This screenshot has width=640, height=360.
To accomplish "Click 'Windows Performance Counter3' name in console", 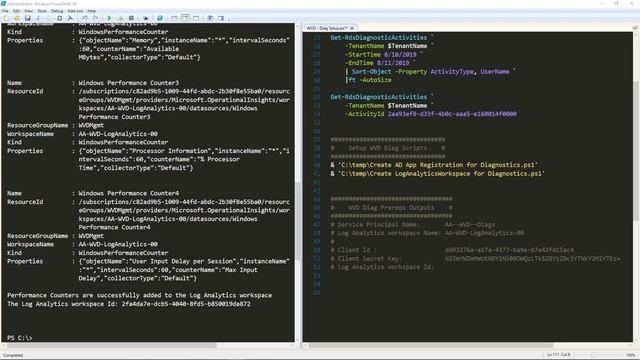I will pos(129,83).
